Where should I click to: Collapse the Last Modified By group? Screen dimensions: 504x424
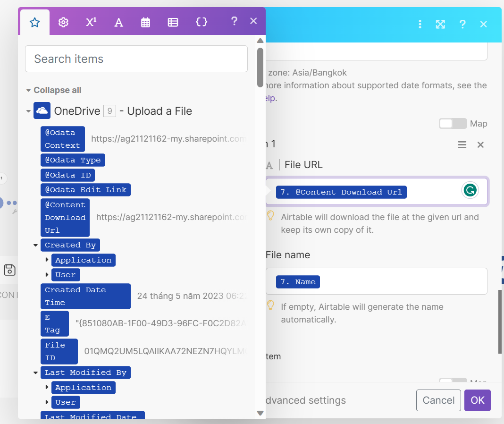tap(36, 373)
